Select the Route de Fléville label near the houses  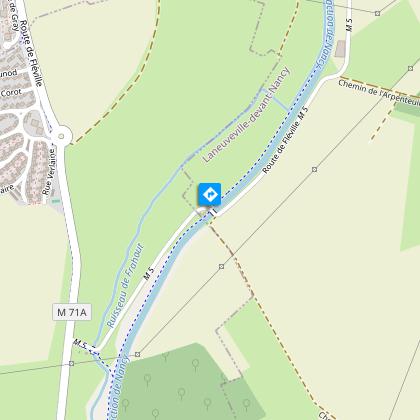point(31,53)
